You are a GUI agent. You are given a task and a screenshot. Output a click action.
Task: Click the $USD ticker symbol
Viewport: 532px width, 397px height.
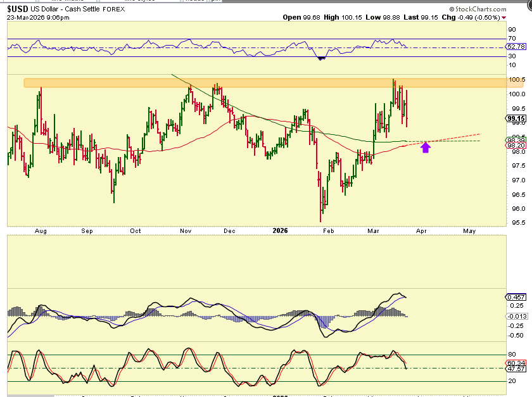tap(18, 8)
